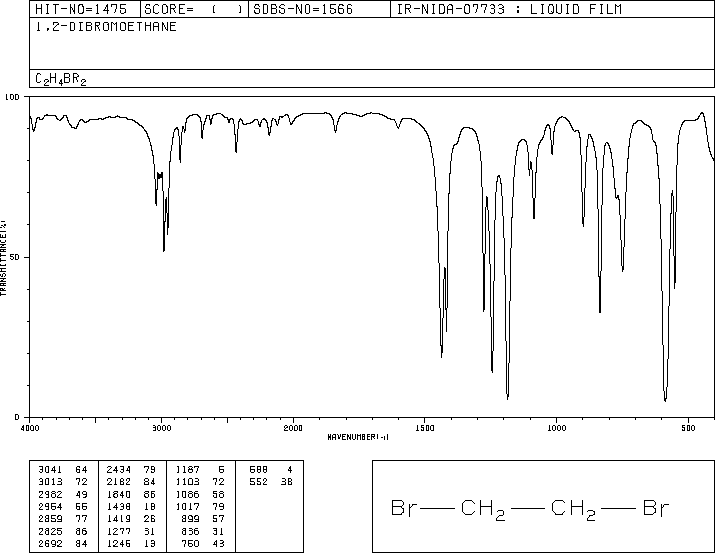Click the right Br atom in structure
Image resolution: width=715 pixels, height=553 pixels.
point(656,507)
